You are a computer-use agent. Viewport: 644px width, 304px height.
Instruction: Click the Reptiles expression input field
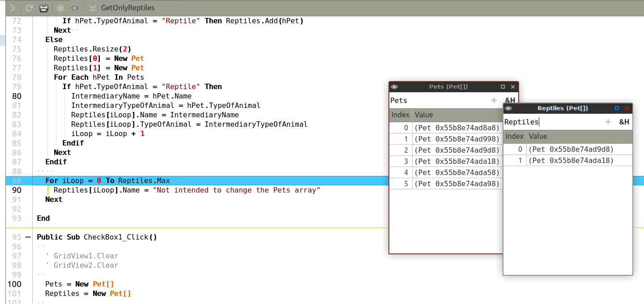click(553, 122)
